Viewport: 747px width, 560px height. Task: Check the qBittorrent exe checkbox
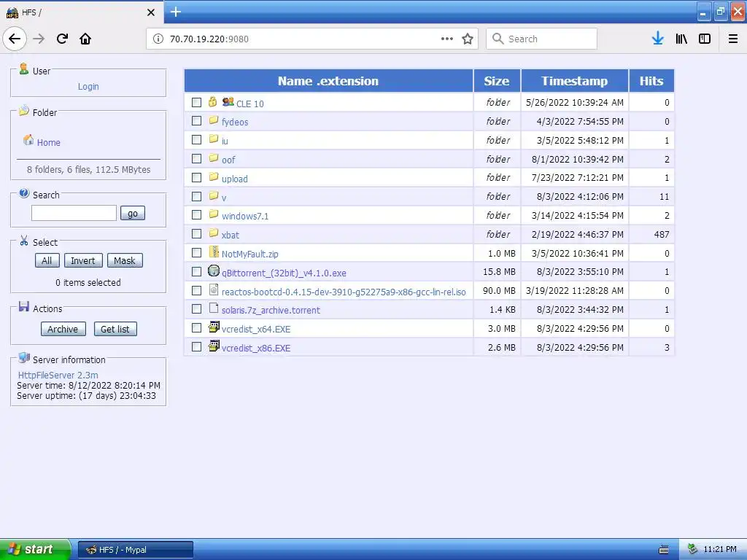[x=196, y=271]
